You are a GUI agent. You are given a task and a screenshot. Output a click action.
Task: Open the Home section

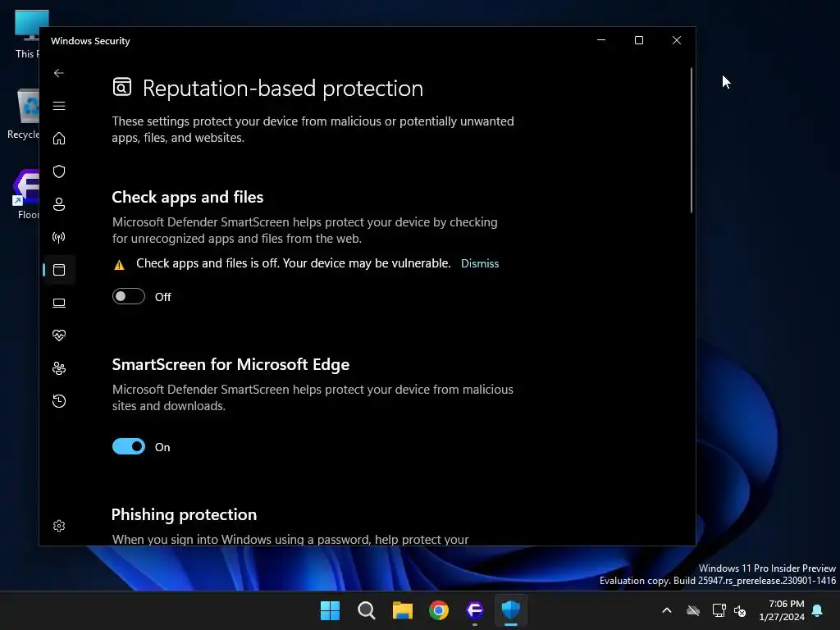click(x=59, y=138)
